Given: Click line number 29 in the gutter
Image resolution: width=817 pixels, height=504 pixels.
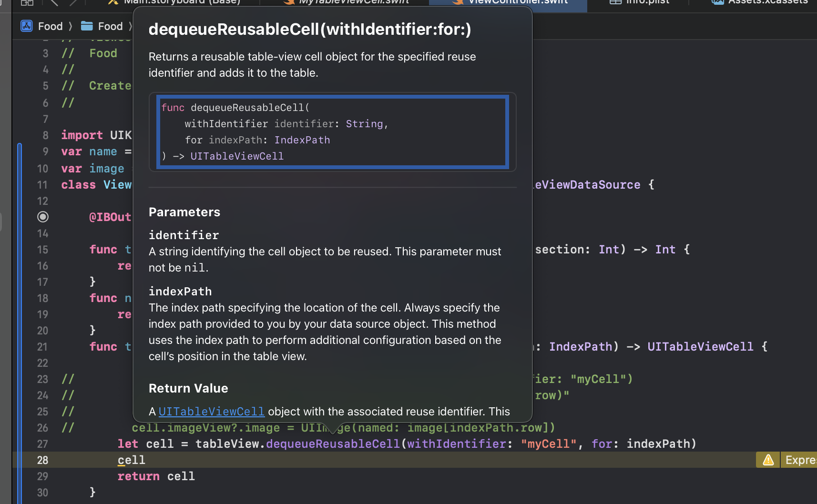Looking at the screenshot, I should pos(42,476).
